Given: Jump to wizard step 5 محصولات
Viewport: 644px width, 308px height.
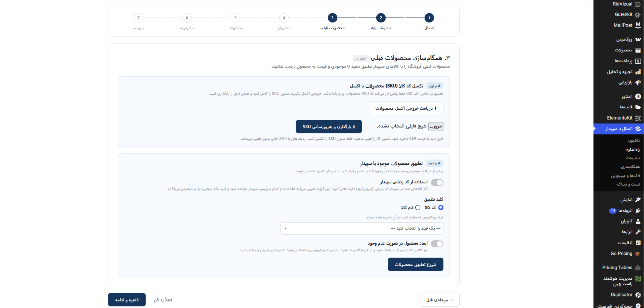Looking at the screenshot, I should coord(235,18).
